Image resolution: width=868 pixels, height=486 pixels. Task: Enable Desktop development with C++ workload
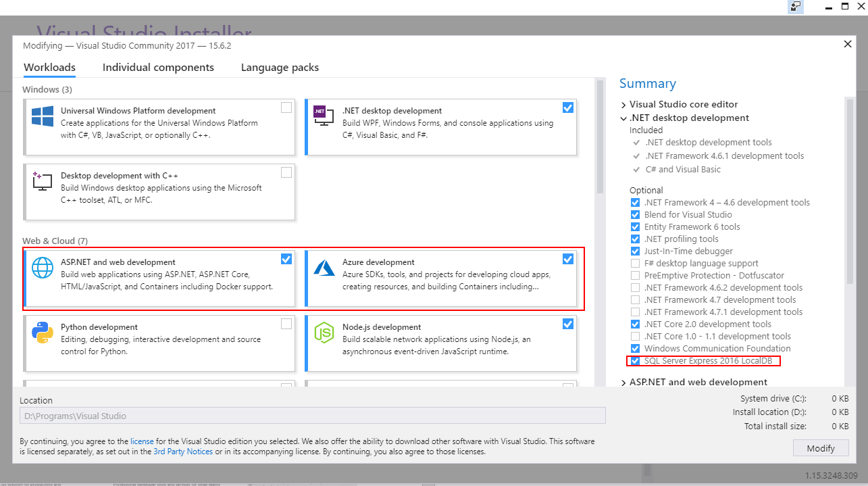tap(286, 172)
